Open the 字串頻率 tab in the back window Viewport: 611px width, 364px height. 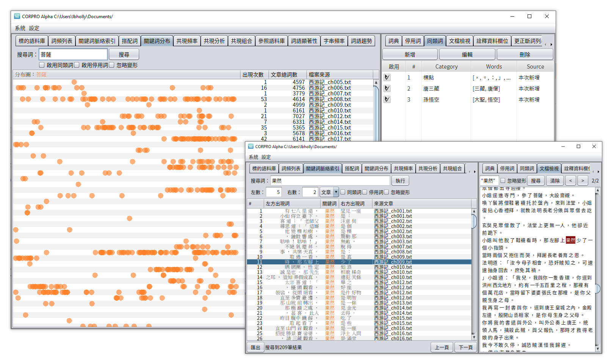click(334, 41)
